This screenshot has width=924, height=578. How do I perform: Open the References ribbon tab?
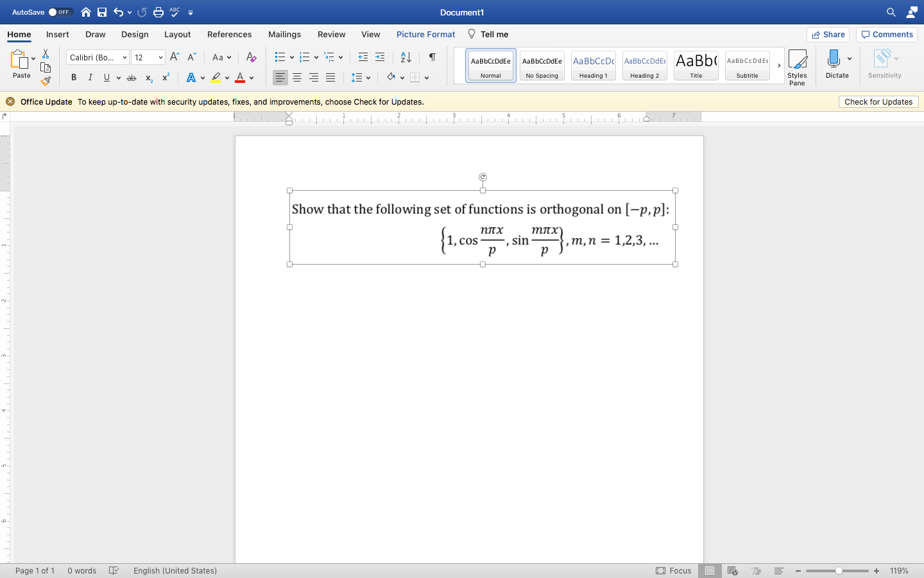point(229,34)
